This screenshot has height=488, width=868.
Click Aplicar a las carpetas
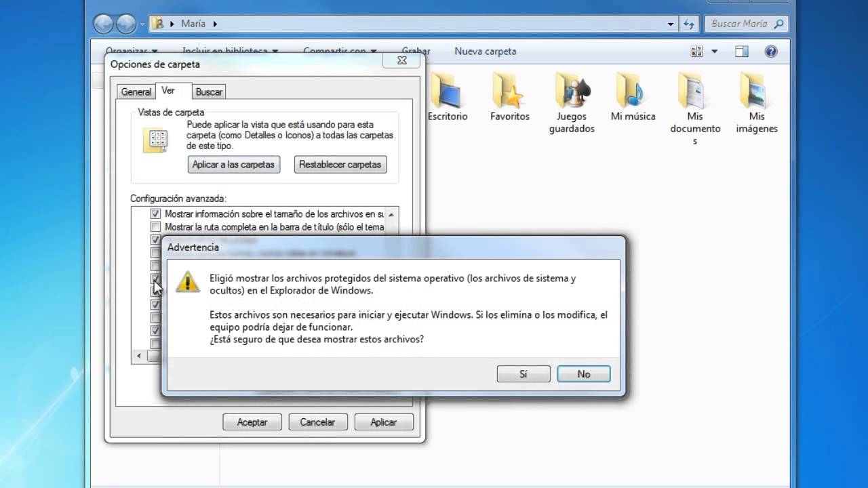tap(233, 164)
